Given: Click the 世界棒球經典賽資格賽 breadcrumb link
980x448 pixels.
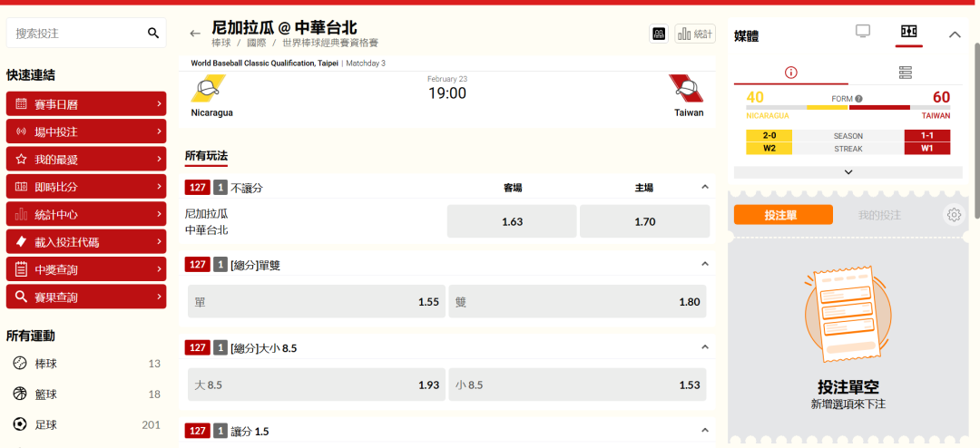Looking at the screenshot, I should [x=330, y=44].
